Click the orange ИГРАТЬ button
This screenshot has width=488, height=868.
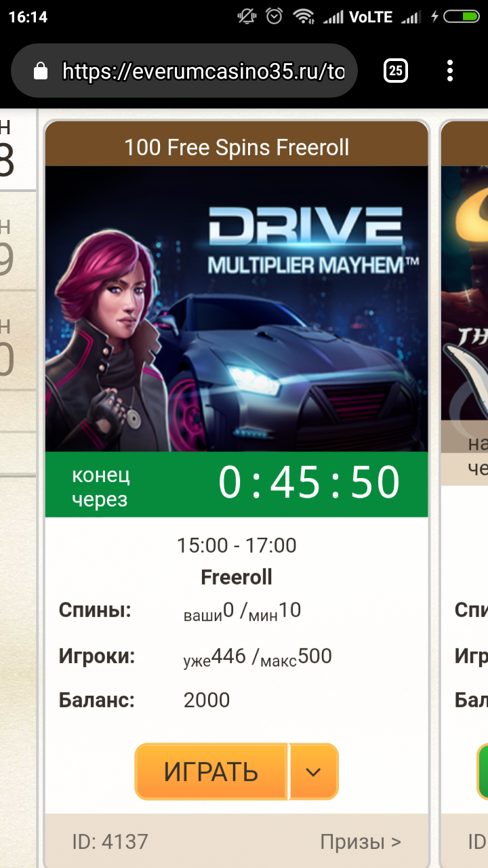click(211, 772)
